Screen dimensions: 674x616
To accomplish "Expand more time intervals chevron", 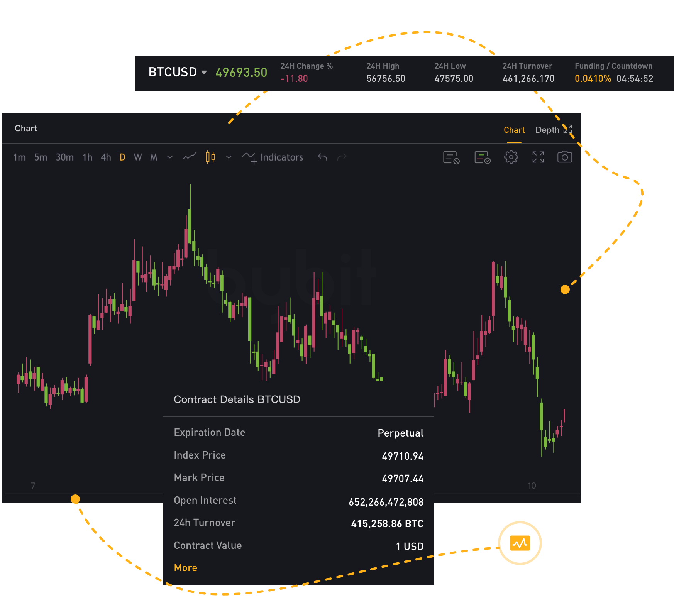I will pyautogui.click(x=170, y=157).
